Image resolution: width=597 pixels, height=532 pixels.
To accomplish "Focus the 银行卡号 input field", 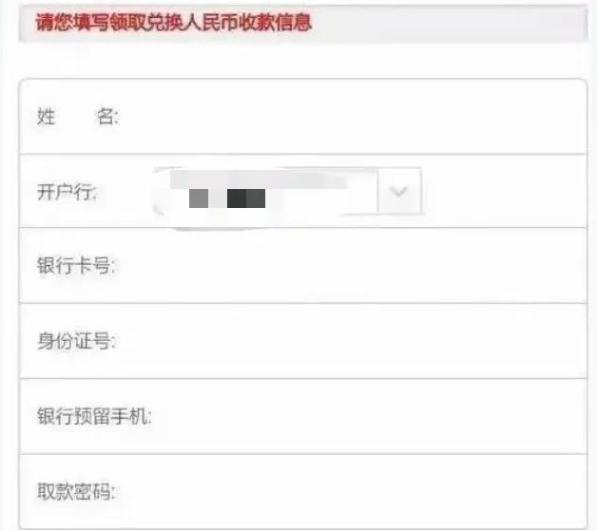I will click(x=350, y=266).
